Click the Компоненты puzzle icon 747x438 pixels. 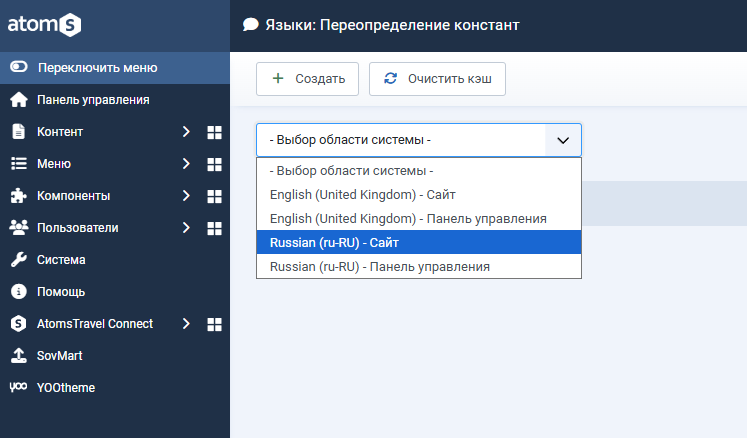point(19,195)
